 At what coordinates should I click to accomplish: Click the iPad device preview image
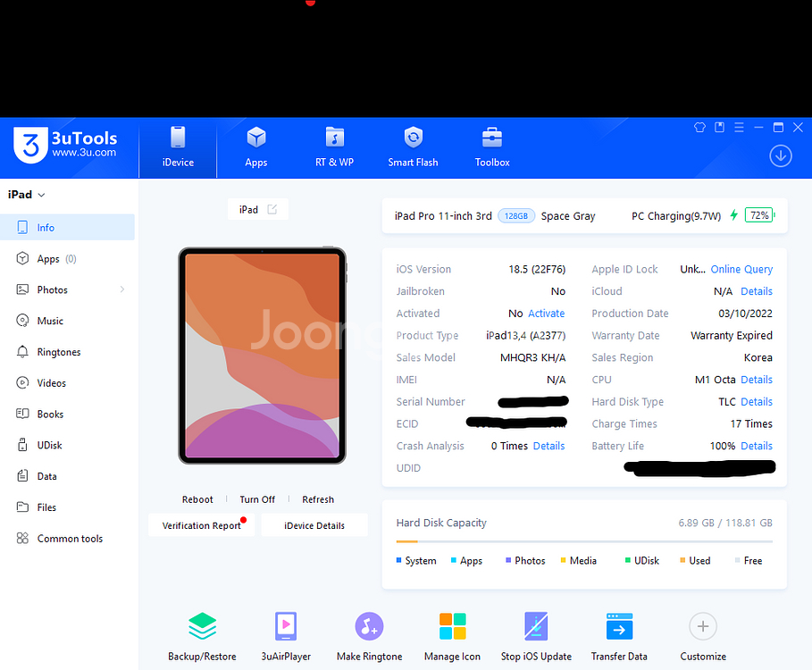[262, 356]
